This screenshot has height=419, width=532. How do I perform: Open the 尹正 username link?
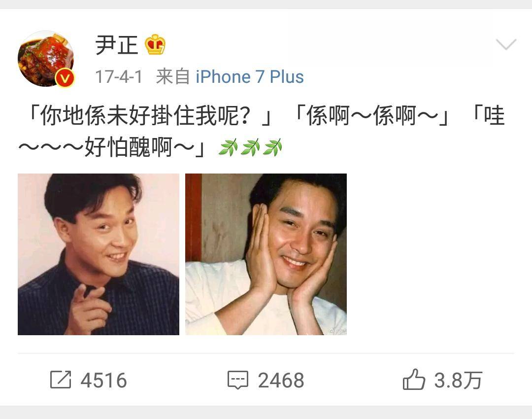click(116, 45)
